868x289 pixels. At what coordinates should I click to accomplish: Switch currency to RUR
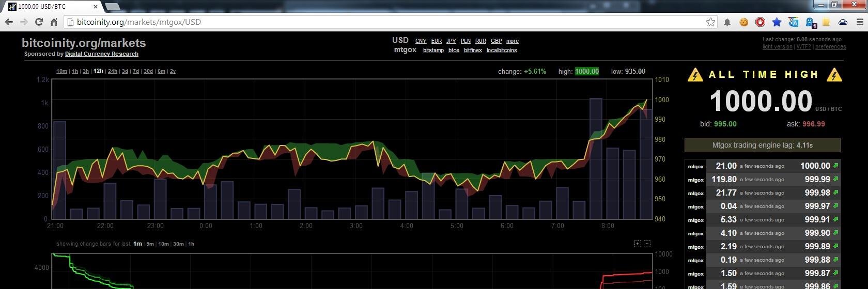click(x=481, y=41)
